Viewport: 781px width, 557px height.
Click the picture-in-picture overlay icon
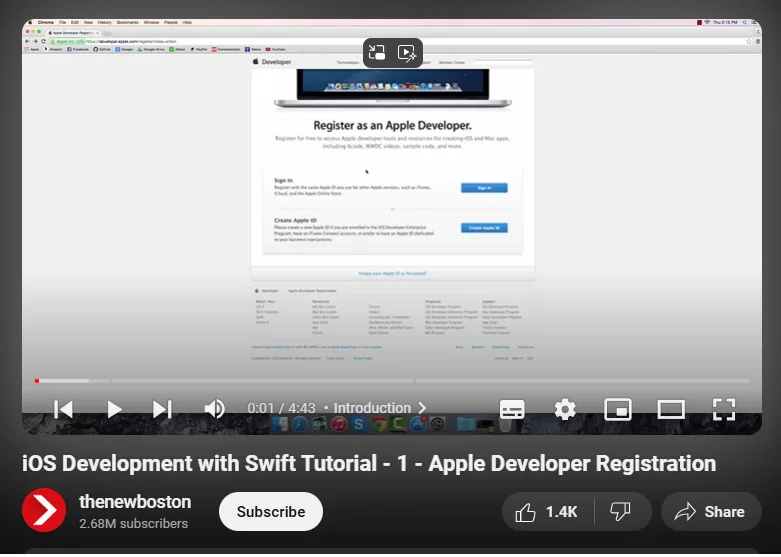tap(377, 53)
